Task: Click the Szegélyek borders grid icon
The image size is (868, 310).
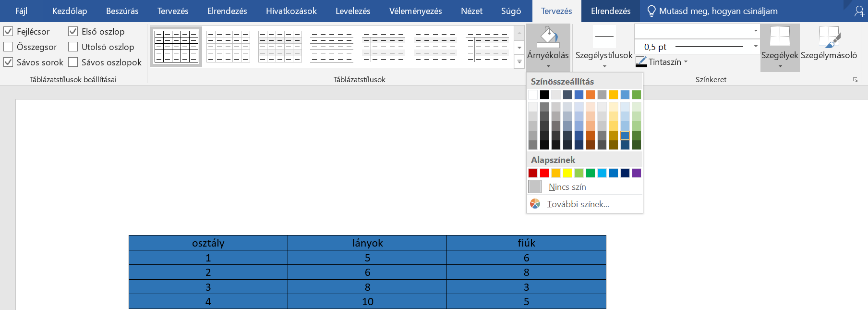Action: pyautogui.click(x=780, y=37)
